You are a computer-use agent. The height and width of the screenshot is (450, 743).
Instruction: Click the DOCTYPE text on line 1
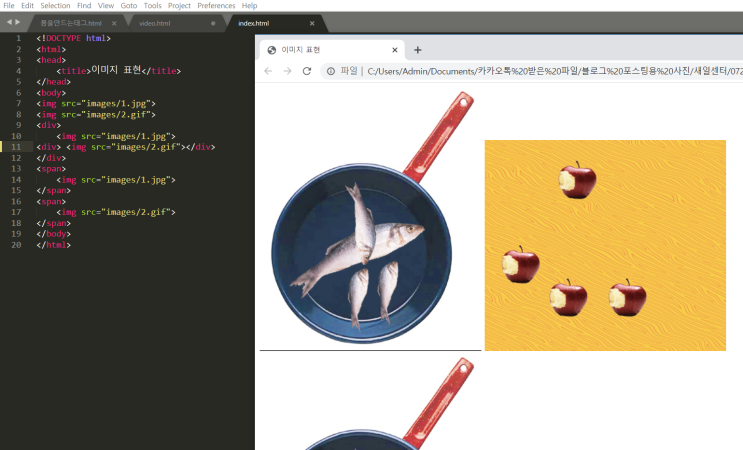63,38
